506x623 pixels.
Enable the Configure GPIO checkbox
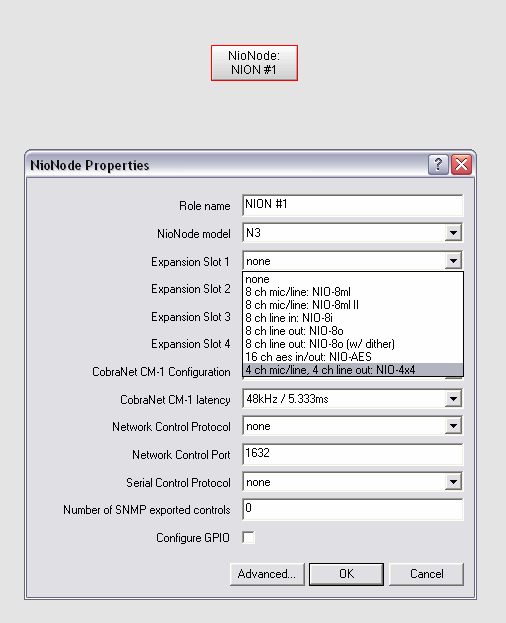pyautogui.click(x=249, y=538)
